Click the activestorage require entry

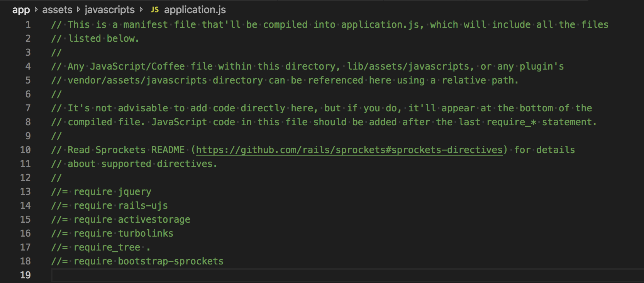tap(154, 220)
